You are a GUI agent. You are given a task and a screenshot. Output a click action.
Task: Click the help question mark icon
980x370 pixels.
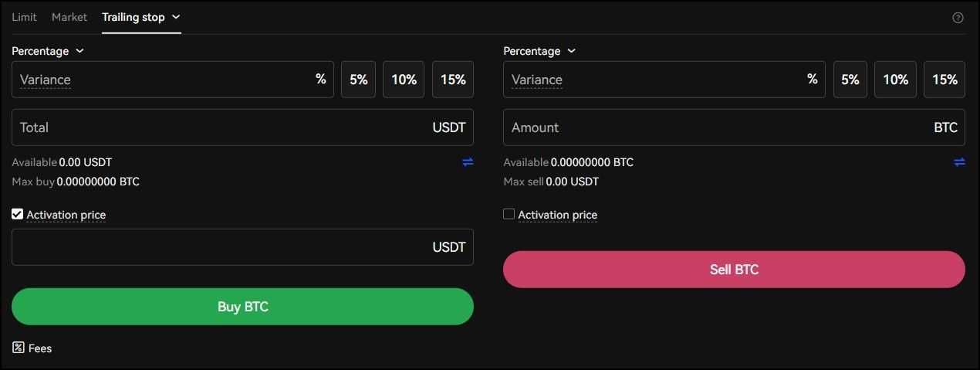[958, 18]
